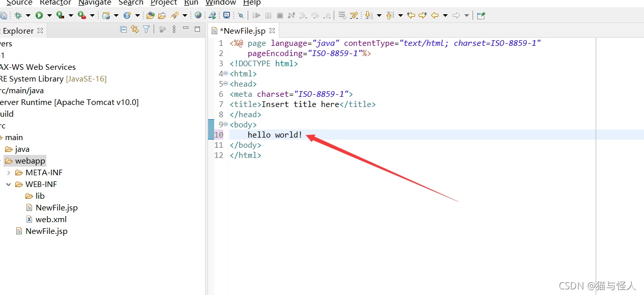Screen dimensions: 644x295
Task: Open the Help menu
Action: pyautogui.click(x=252, y=3)
